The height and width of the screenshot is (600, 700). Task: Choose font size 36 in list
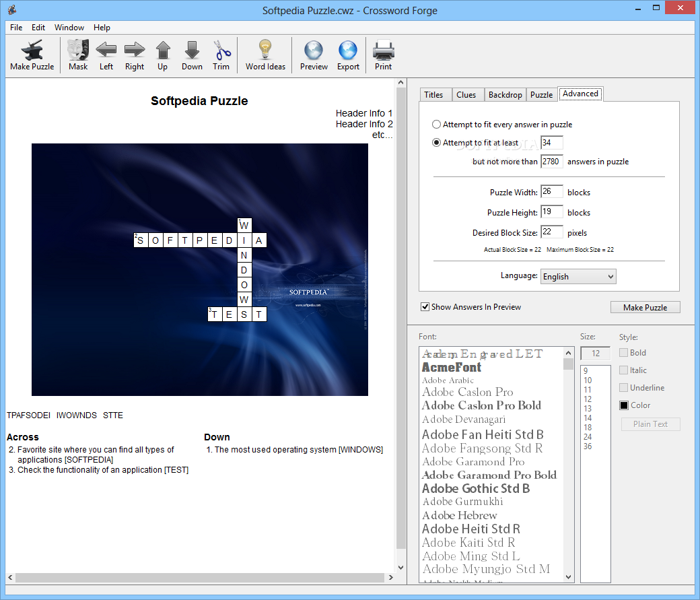[x=588, y=446]
